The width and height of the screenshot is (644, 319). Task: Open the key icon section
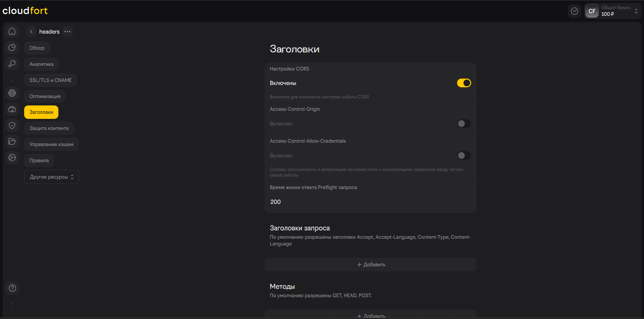pyautogui.click(x=12, y=63)
